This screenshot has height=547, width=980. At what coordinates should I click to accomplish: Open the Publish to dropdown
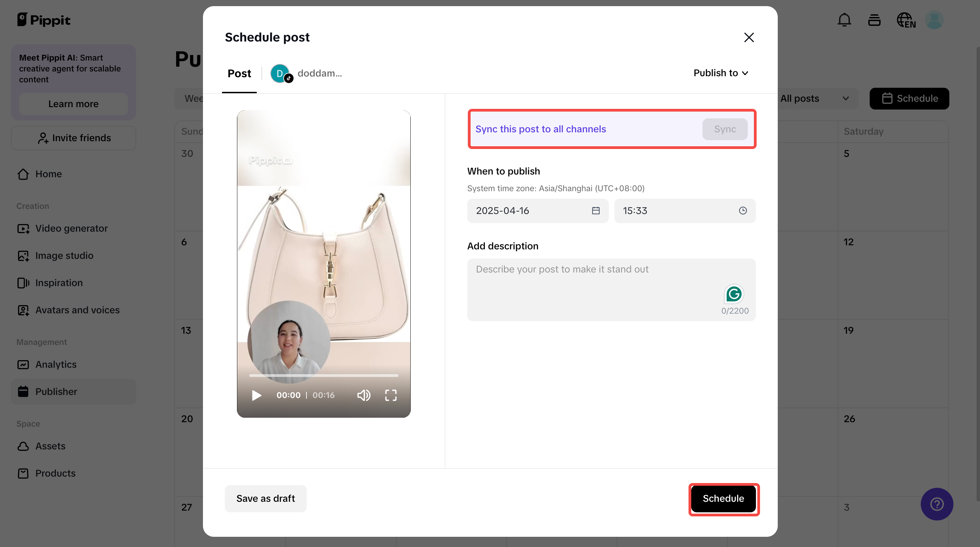pyautogui.click(x=721, y=72)
